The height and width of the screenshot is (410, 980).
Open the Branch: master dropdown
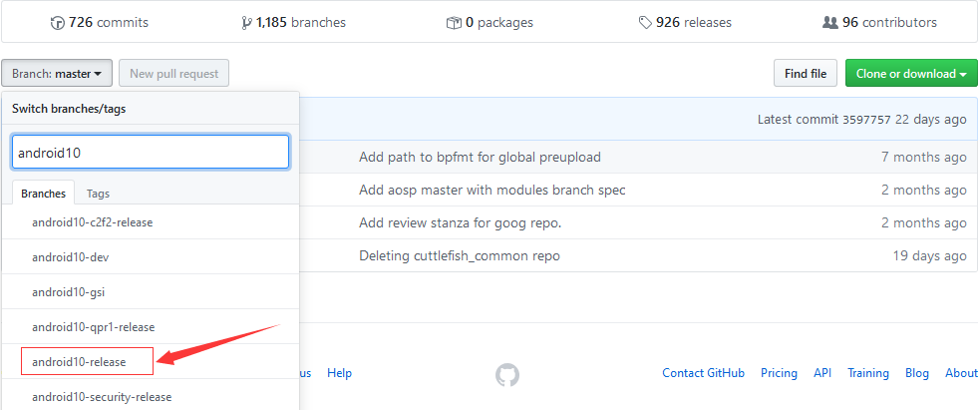57,73
